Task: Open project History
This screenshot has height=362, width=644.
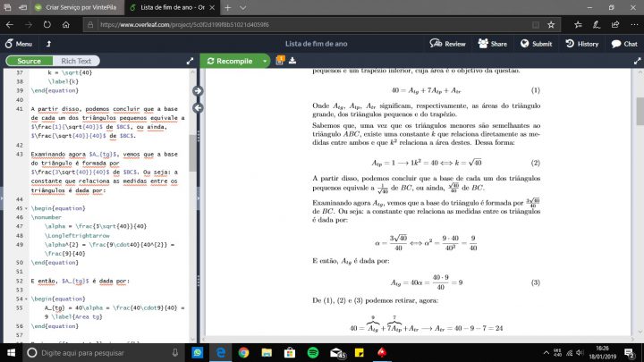Action: pyautogui.click(x=582, y=44)
